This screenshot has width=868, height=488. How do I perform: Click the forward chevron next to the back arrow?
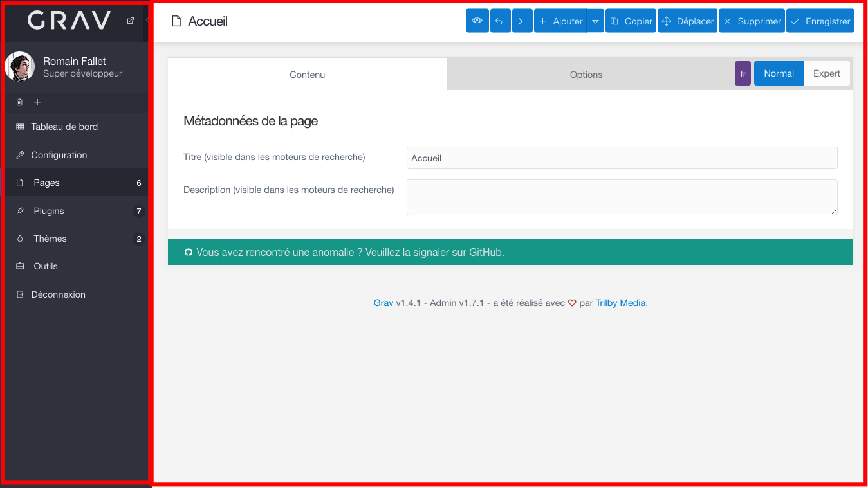point(522,21)
